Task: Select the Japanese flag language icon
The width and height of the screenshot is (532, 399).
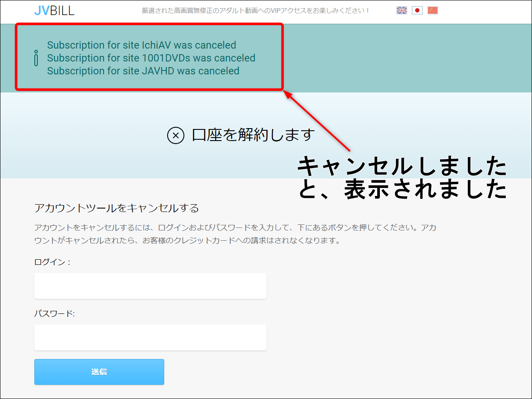Action: pyautogui.click(x=417, y=10)
